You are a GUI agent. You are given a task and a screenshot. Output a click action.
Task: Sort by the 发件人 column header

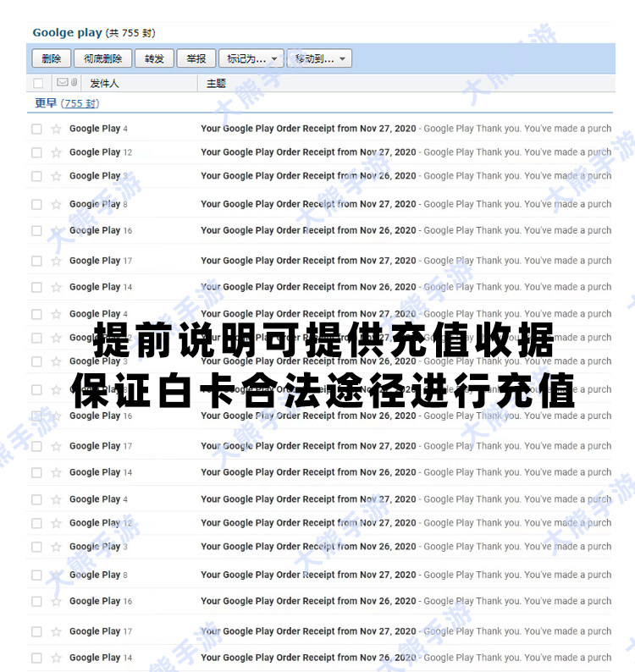(x=104, y=83)
